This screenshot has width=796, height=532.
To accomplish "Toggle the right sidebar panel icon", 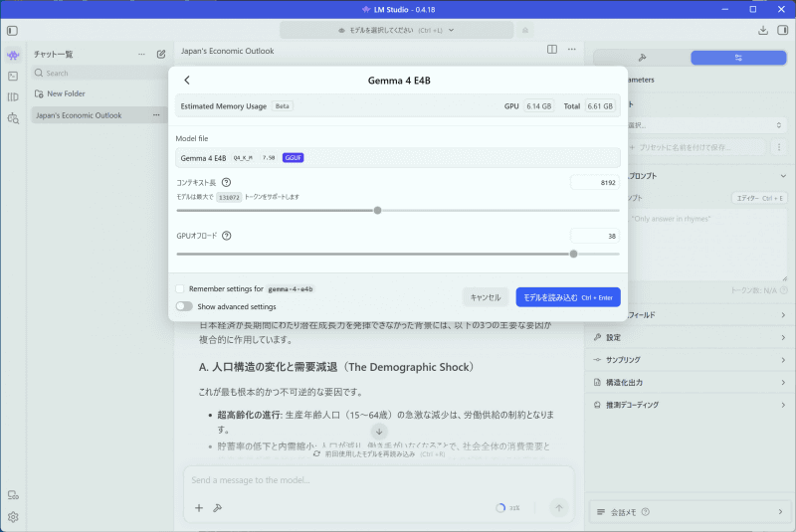I will pos(783,31).
